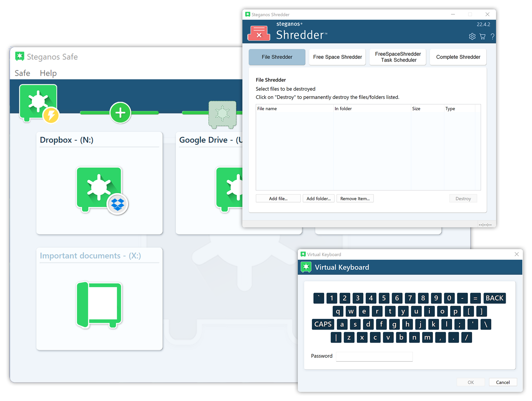Click the '0' key on virtual keyboard

pyautogui.click(x=449, y=298)
